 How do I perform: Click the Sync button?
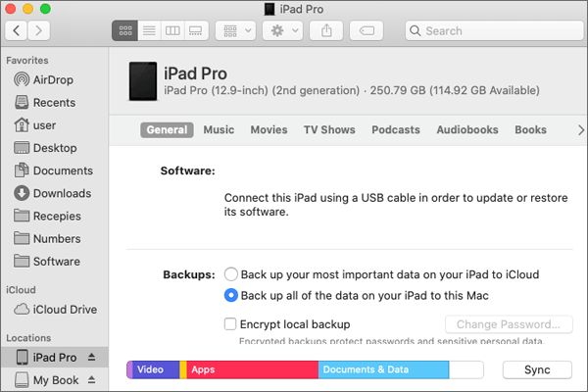click(536, 369)
